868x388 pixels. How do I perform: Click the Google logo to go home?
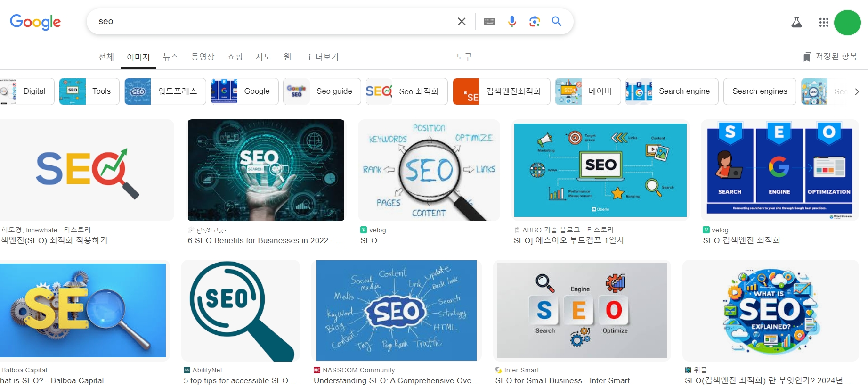pyautogui.click(x=35, y=21)
